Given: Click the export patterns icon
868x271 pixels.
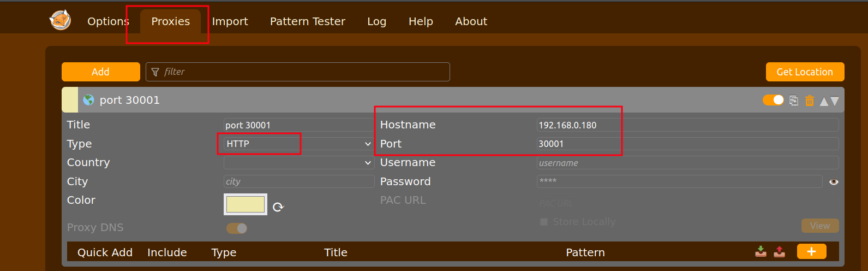Looking at the screenshot, I should (780, 251).
